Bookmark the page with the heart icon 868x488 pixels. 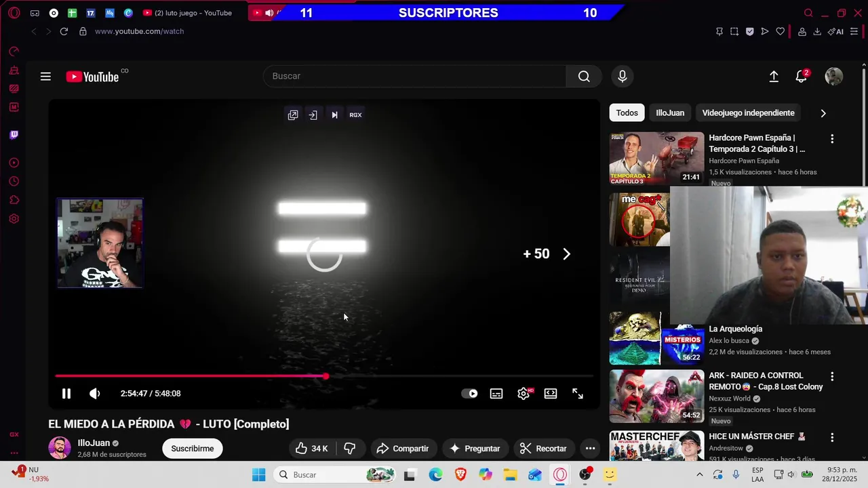coord(780,31)
